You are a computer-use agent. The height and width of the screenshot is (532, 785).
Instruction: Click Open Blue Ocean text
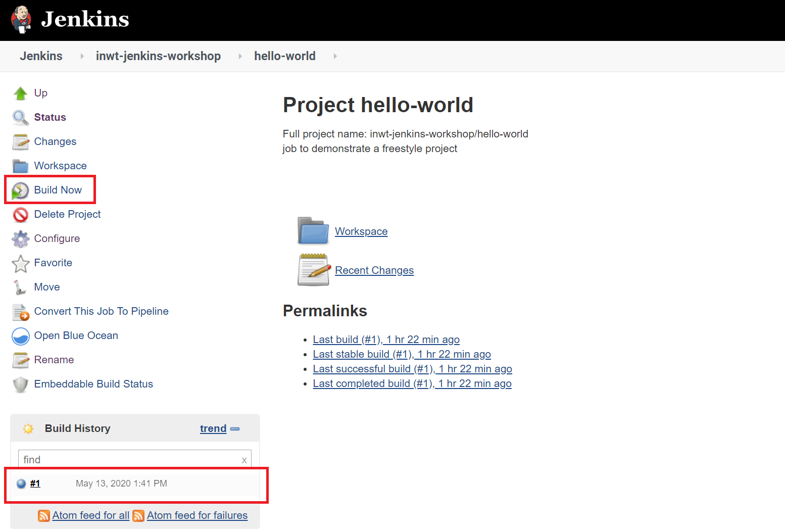click(x=76, y=335)
